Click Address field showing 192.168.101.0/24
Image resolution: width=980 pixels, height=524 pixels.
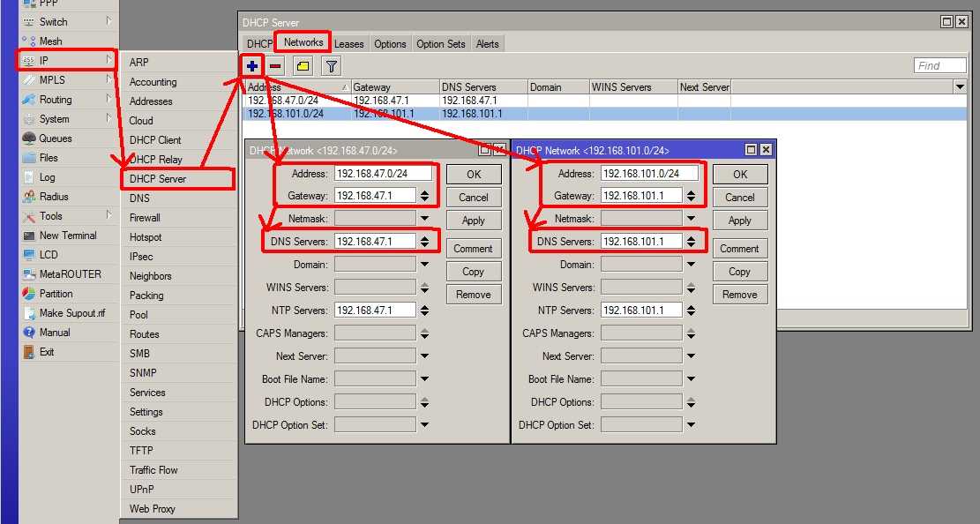(x=649, y=174)
